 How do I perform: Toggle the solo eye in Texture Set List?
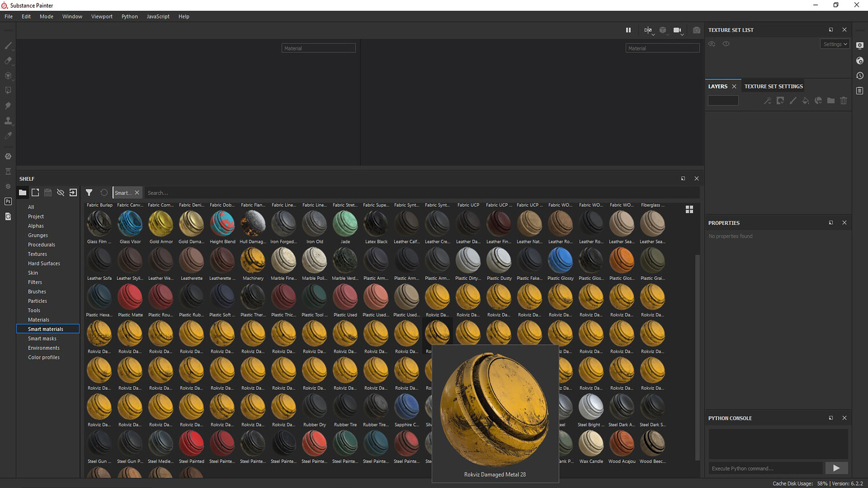[726, 44]
